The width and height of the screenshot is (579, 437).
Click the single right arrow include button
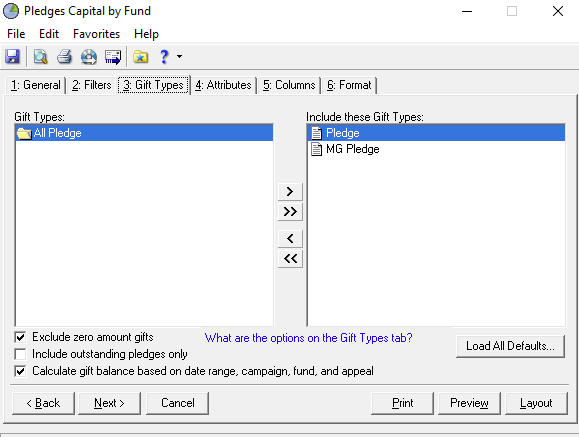pyautogui.click(x=290, y=191)
